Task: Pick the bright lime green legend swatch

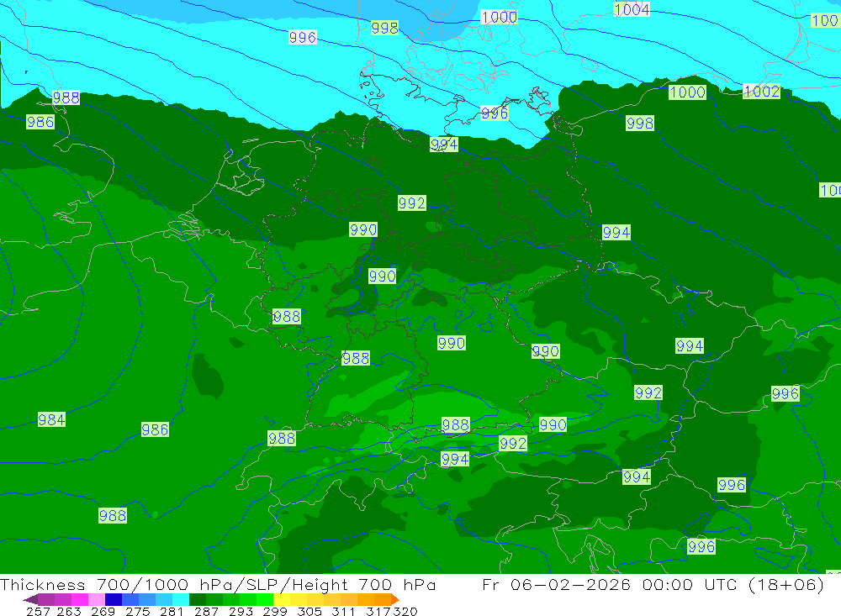Action: (x=265, y=599)
